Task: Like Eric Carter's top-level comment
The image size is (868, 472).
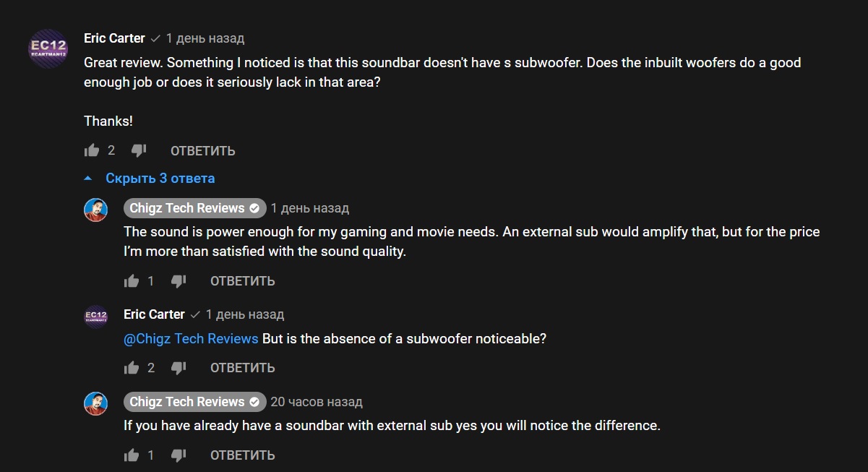Action: coord(92,150)
